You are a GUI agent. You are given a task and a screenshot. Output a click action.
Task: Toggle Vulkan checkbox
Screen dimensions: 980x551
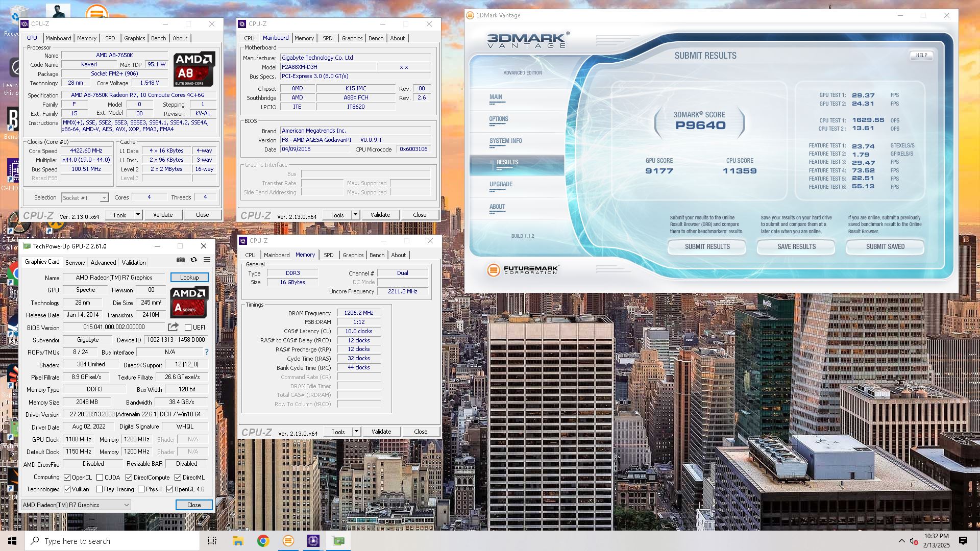67,489
